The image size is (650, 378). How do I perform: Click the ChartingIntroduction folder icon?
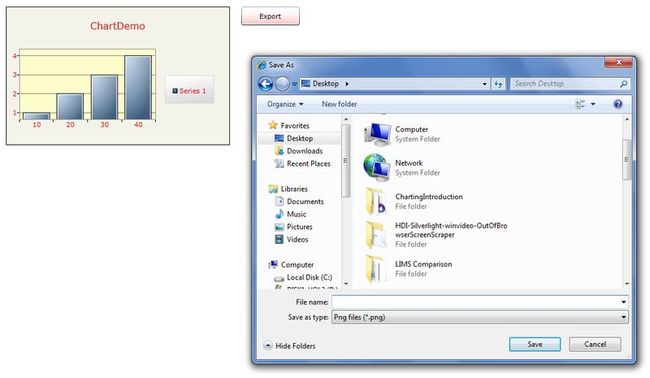(x=376, y=201)
